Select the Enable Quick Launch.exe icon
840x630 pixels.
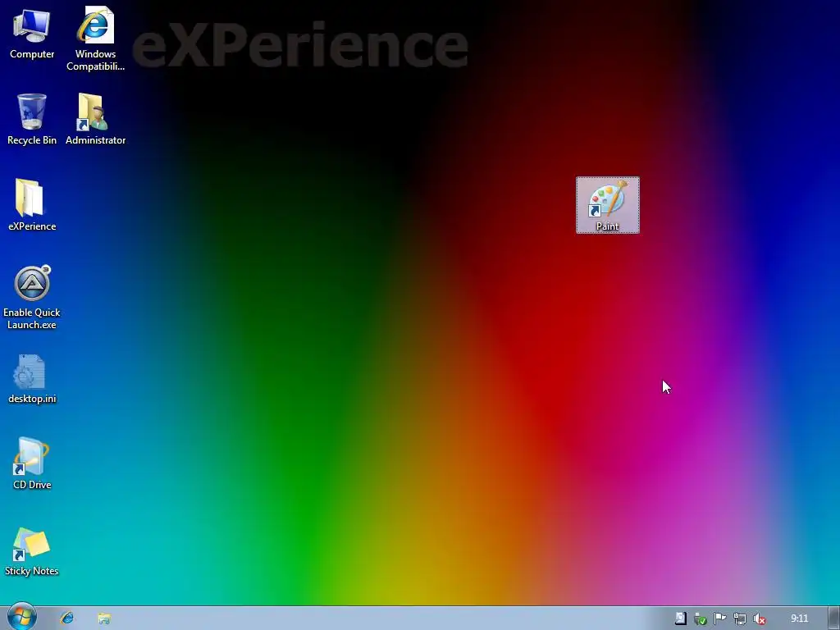click(x=32, y=297)
